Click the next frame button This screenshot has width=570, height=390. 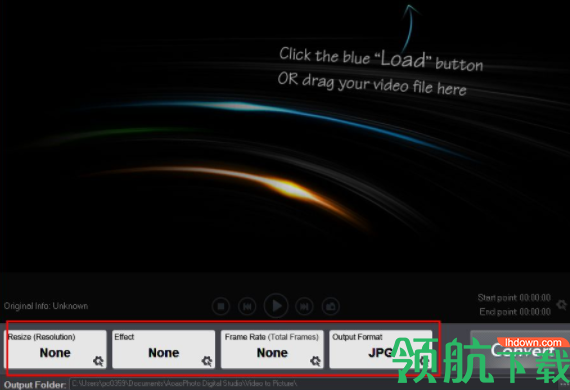[x=304, y=306]
